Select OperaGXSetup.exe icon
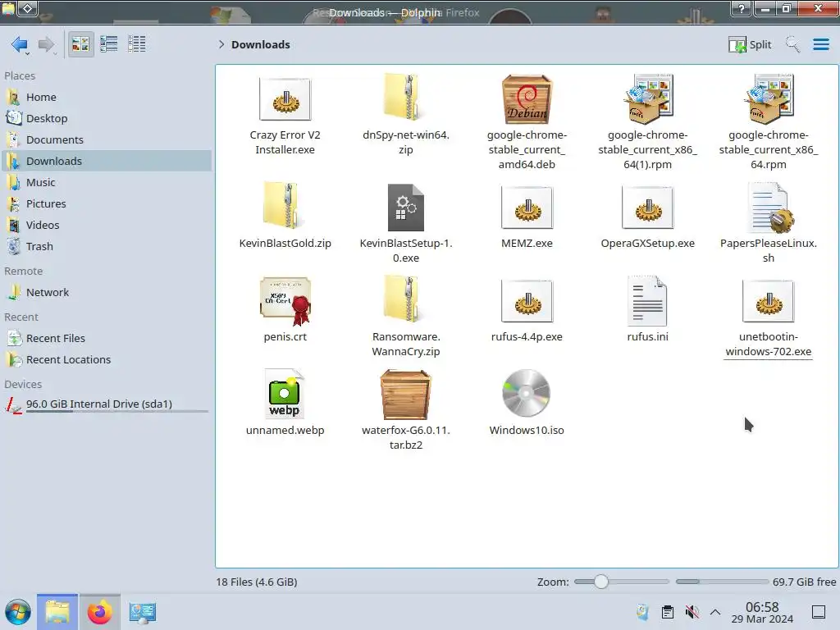Screen dimensions: 840x630 (x=648, y=208)
